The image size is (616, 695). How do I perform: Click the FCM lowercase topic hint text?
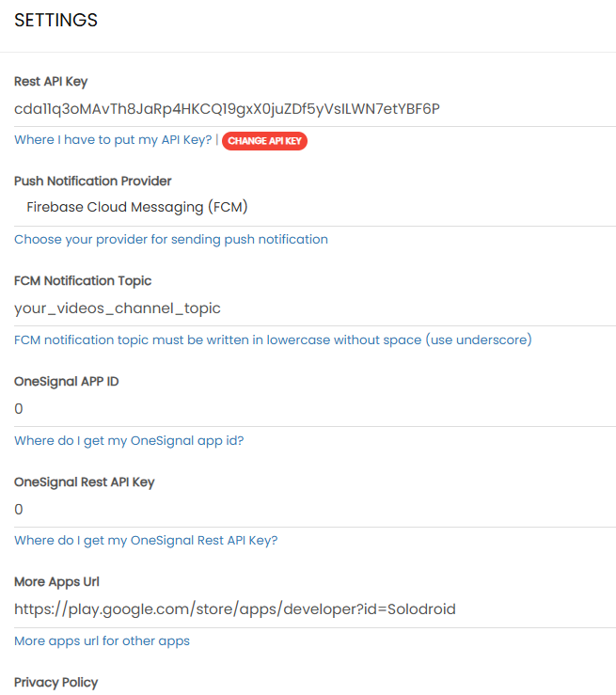click(x=273, y=340)
